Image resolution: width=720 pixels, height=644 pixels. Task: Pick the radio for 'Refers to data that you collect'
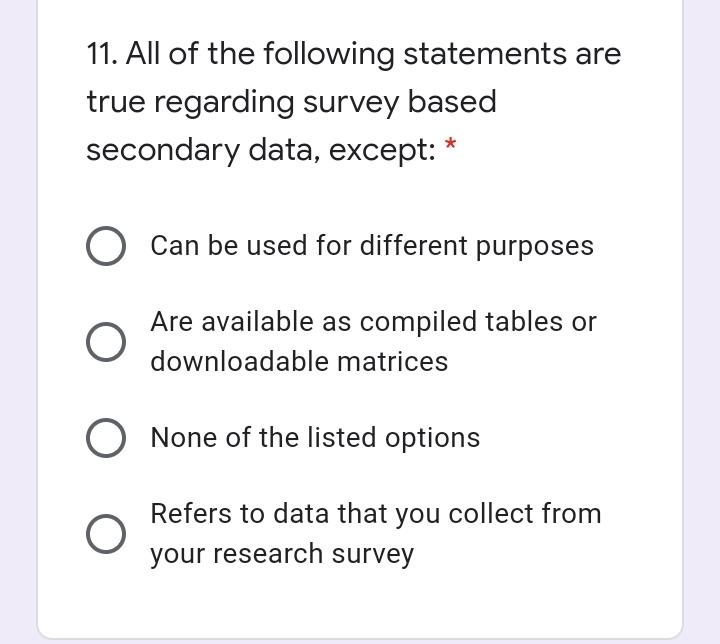tap(106, 534)
